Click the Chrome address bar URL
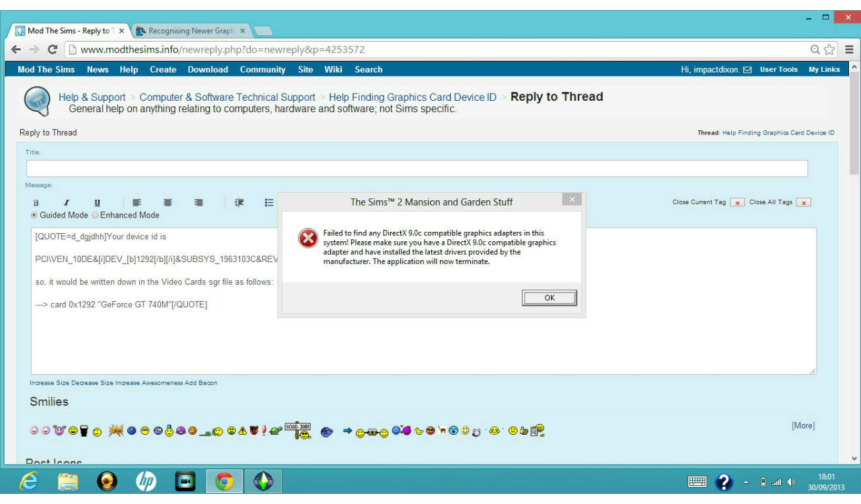Image resolution: width=861 pixels, height=504 pixels. click(223, 50)
